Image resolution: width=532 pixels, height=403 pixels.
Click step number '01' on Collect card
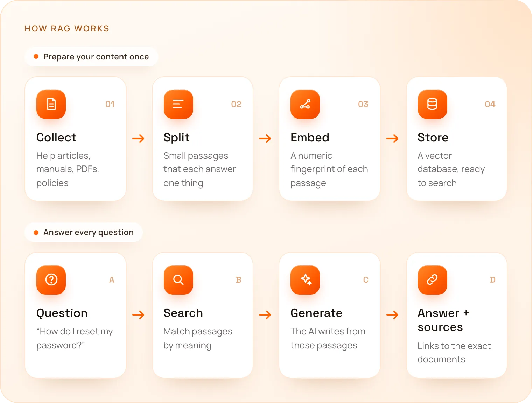(110, 104)
